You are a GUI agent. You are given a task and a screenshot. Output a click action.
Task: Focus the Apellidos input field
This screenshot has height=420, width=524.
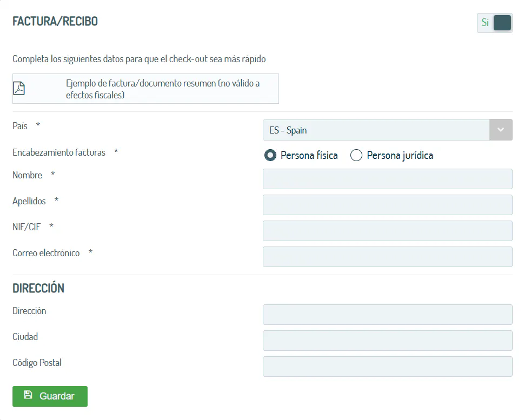tap(388, 205)
